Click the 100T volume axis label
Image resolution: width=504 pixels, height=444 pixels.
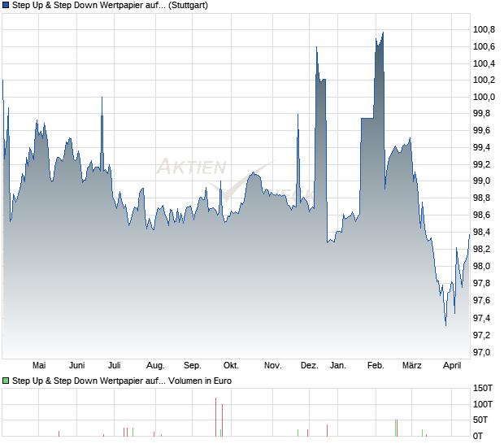(x=483, y=404)
